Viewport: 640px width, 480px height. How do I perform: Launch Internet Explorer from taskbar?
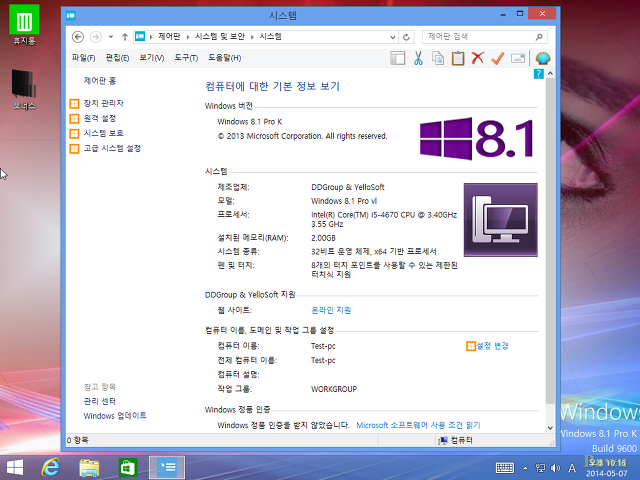coord(51,468)
